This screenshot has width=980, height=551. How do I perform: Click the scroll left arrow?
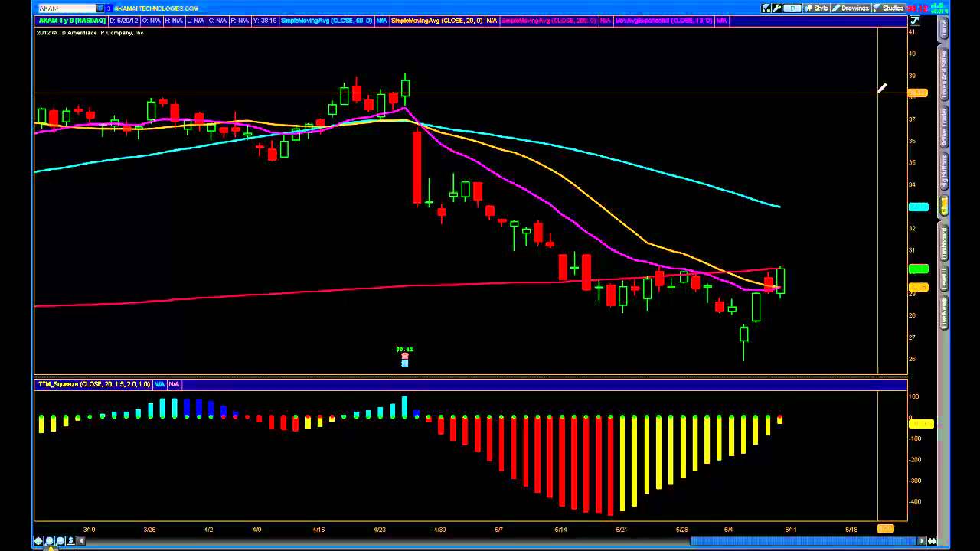tap(80, 541)
